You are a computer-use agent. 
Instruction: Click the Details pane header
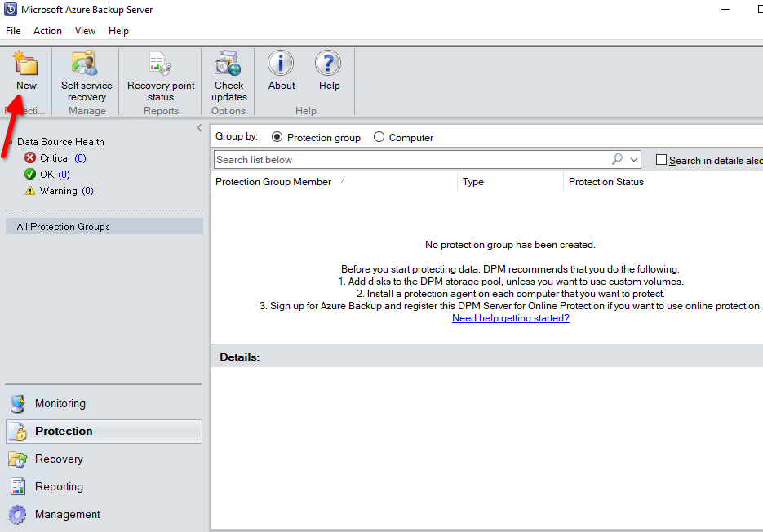[486, 357]
